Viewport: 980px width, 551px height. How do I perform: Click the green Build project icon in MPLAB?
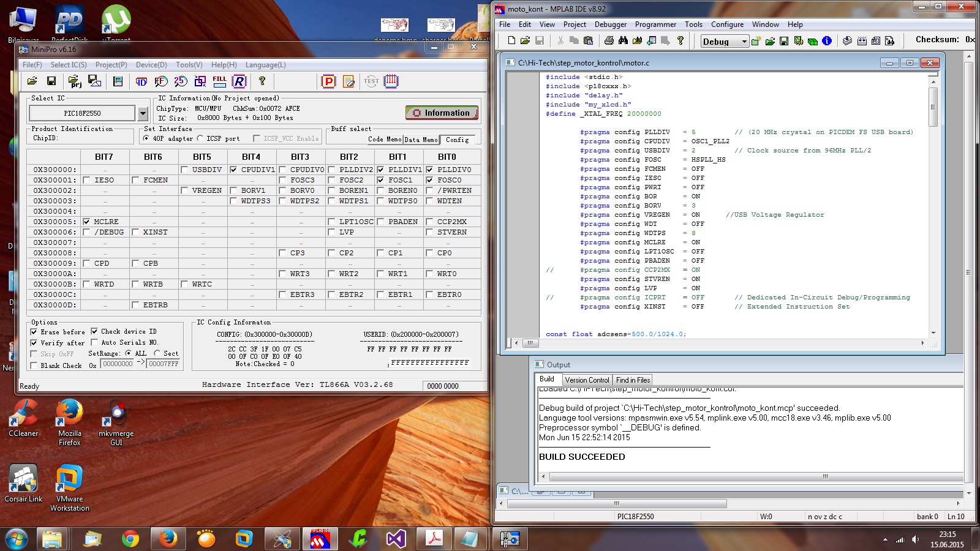[x=813, y=41]
